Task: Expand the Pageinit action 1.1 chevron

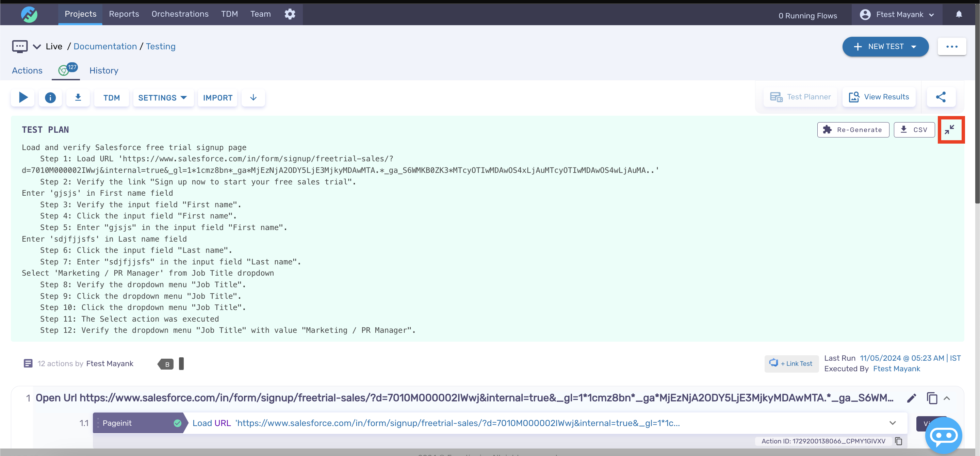Action: coord(893,423)
